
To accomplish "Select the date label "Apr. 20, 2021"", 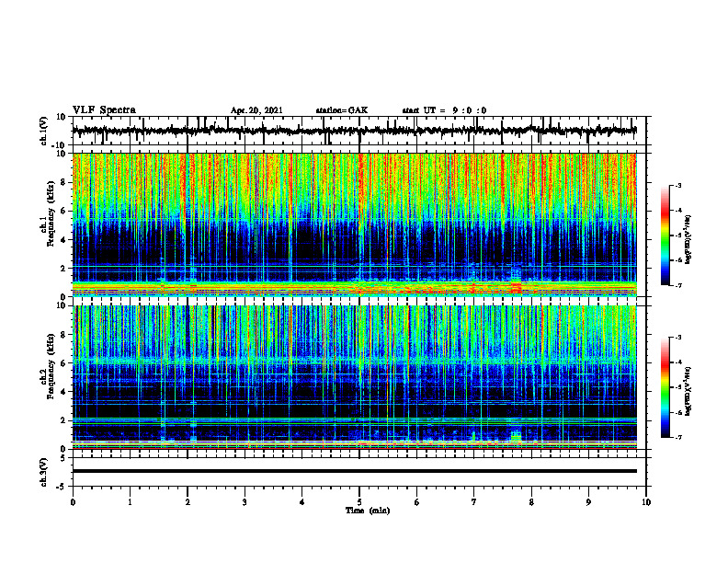I will click(x=256, y=110).
